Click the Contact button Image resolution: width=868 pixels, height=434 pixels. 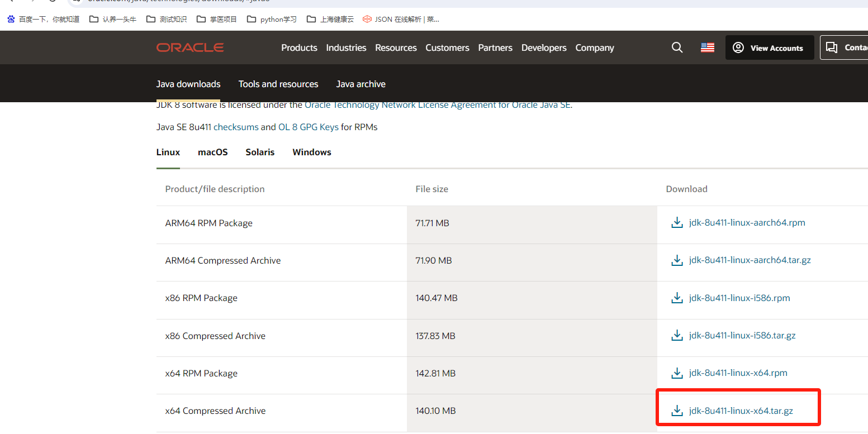pyautogui.click(x=845, y=47)
